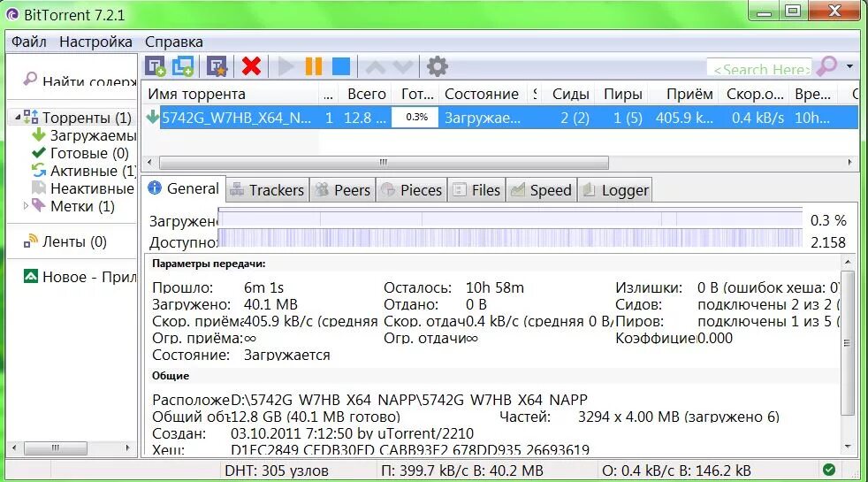868x482 pixels.
Task: Click the Доступно availability bar
Action: (x=510, y=238)
